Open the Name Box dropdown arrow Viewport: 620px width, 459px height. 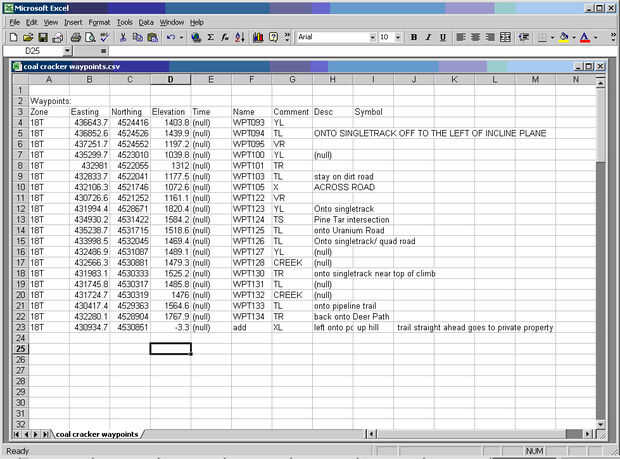tap(67, 51)
